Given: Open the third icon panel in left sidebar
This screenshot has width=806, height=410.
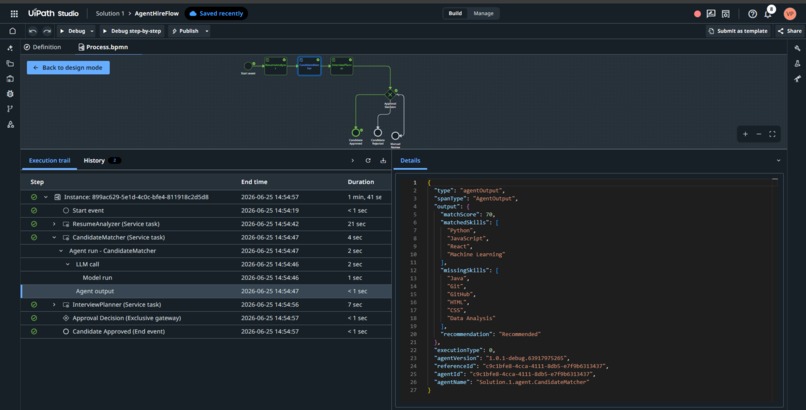Looking at the screenshot, I should pos(10,79).
